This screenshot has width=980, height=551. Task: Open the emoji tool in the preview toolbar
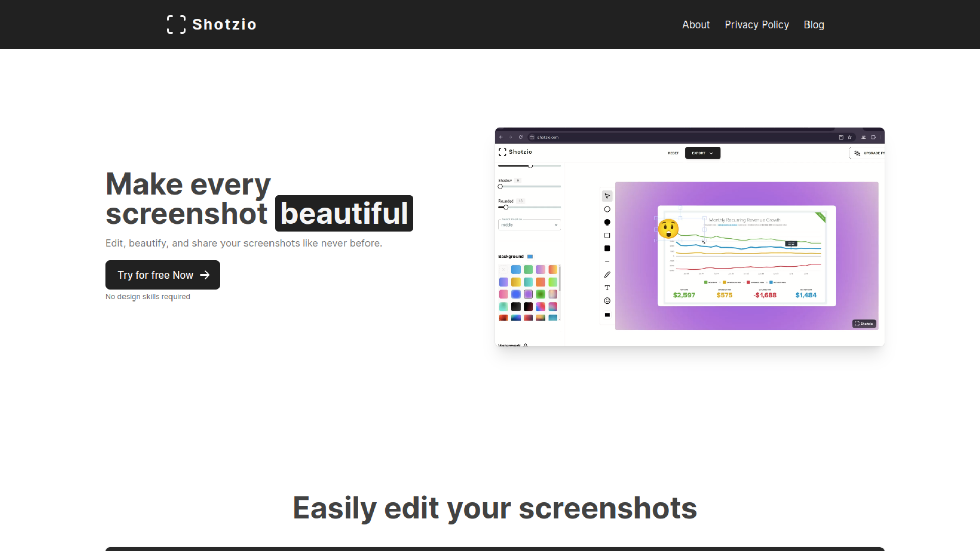607,301
